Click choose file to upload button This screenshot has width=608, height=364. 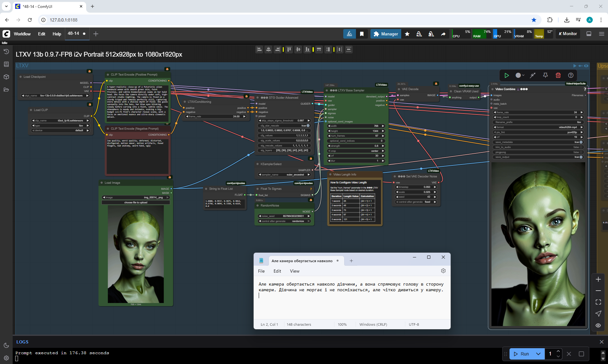point(136,202)
